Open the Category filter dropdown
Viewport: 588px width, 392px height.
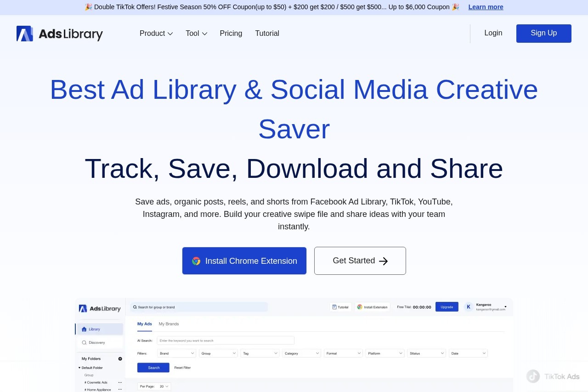[x=302, y=353]
